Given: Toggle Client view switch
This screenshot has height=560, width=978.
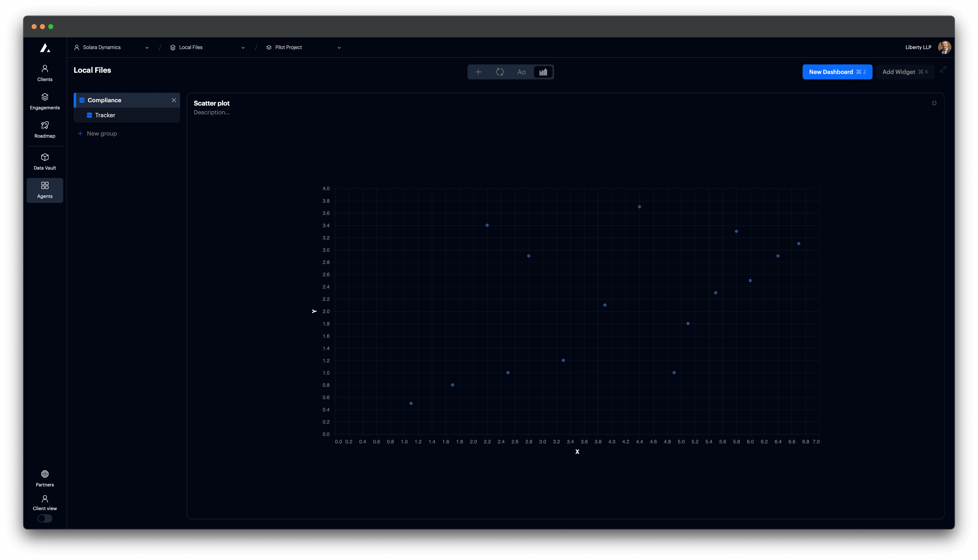Looking at the screenshot, I should coord(45,519).
